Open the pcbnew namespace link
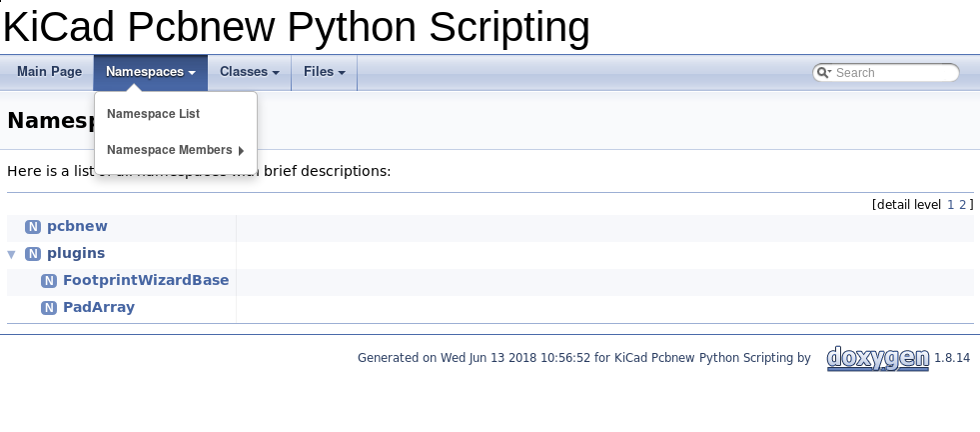Viewport: 980px width, 432px height. [77, 227]
